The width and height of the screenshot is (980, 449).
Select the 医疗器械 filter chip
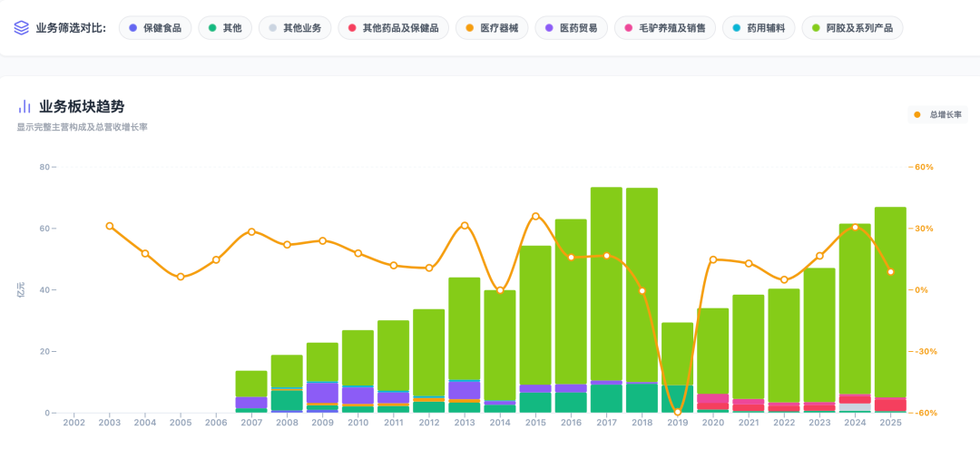tap(491, 28)
